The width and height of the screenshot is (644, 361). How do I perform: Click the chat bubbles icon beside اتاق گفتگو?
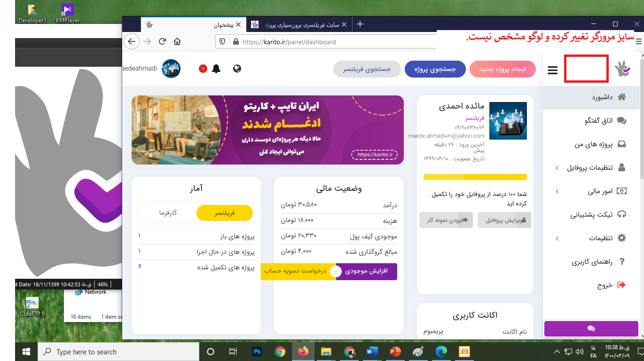coord(622,121)
